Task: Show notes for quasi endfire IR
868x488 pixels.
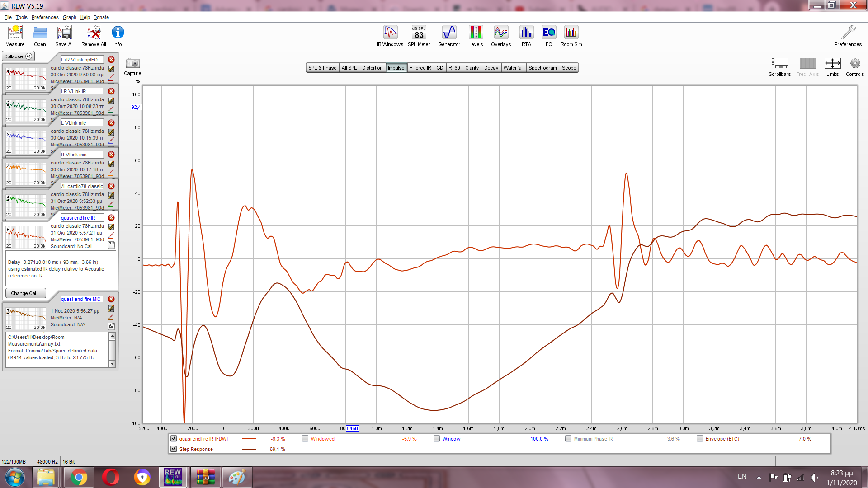Action: pos(111,245)
